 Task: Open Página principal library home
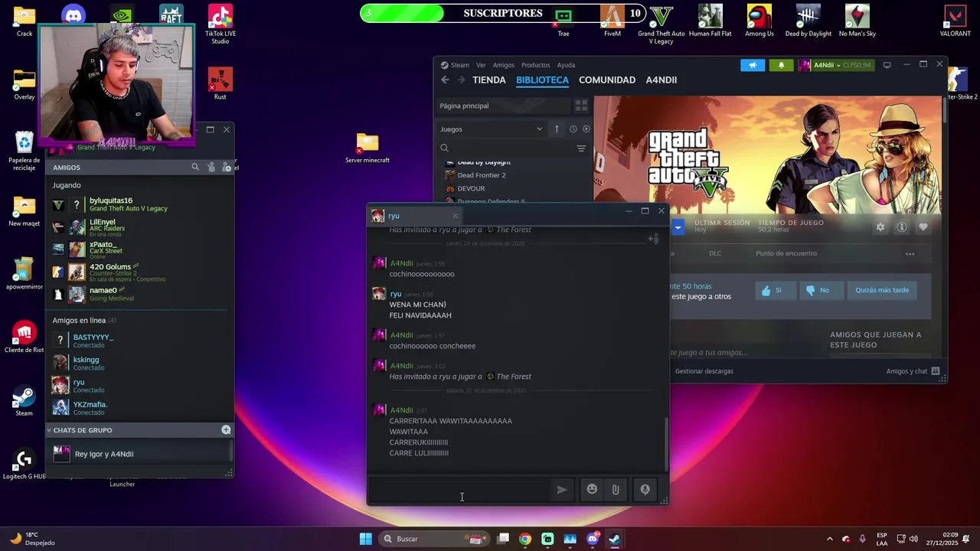tap(503, 106)
